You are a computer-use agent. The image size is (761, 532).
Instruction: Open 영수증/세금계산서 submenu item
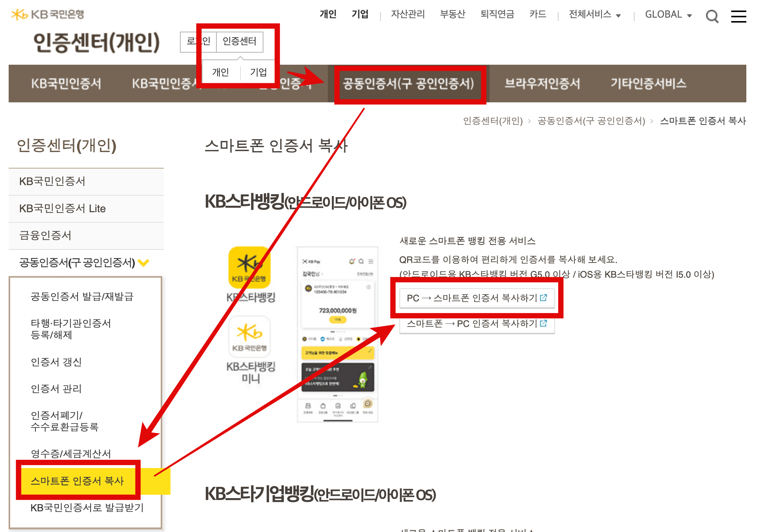click(x=71, y=454)
